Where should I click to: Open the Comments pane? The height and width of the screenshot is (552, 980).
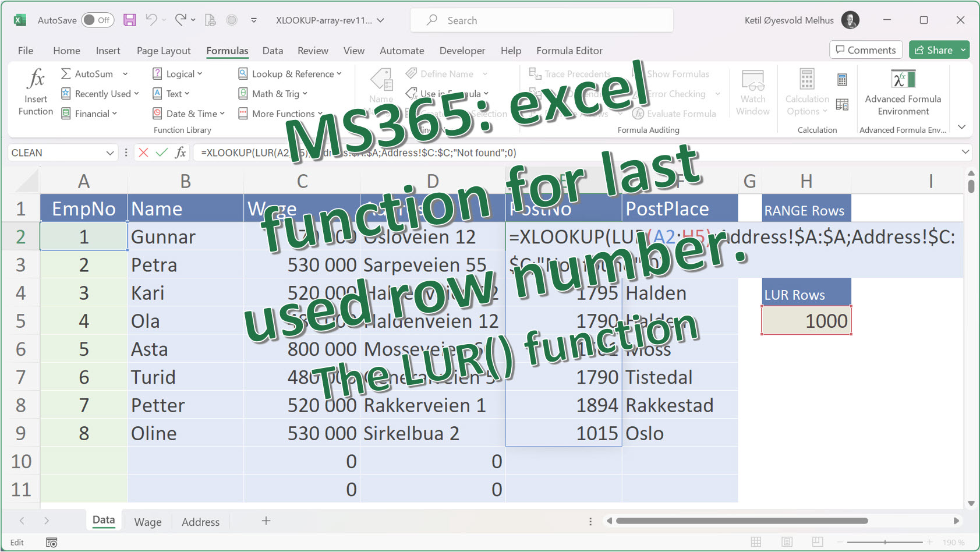(866, 49)
